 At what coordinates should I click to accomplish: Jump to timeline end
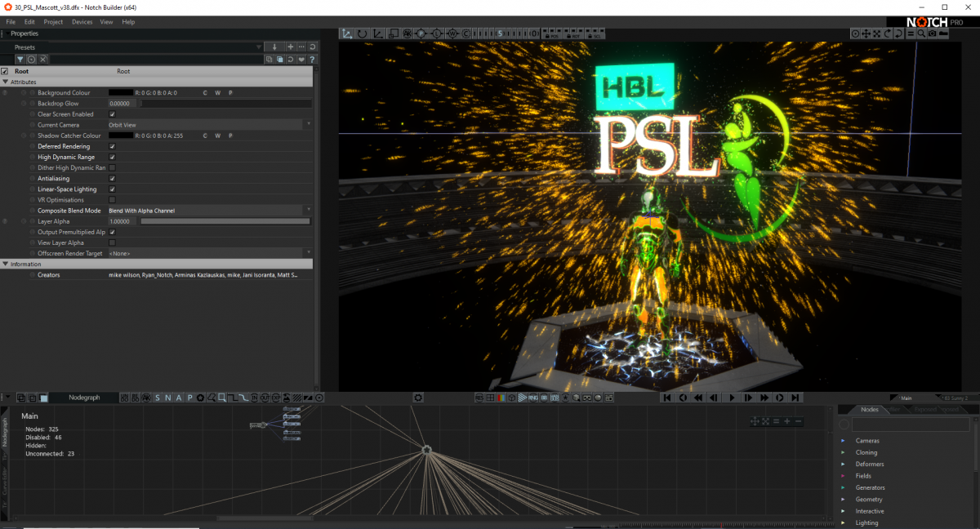pyautogui.click(x=795, y=398)
